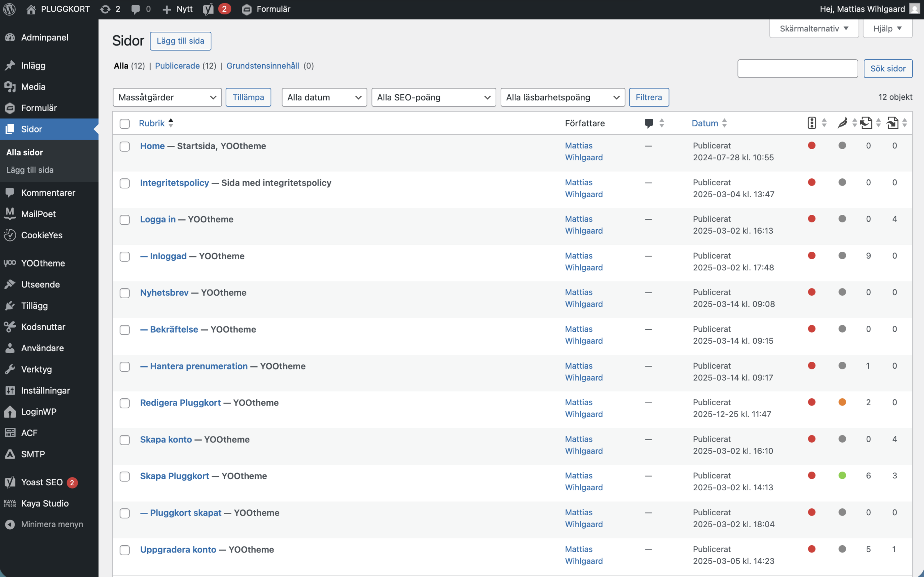Sort by comments column bubble icon
Image resolution: width=924 pixels, height=577 pixels.
pyautogui.click(x=649, y=123)
